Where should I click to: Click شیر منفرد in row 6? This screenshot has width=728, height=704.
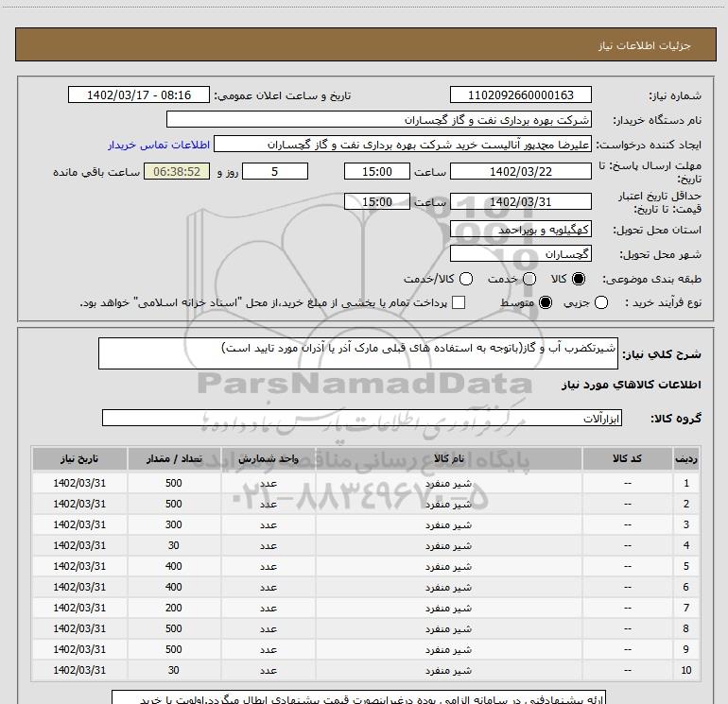[x=448, y=587]
